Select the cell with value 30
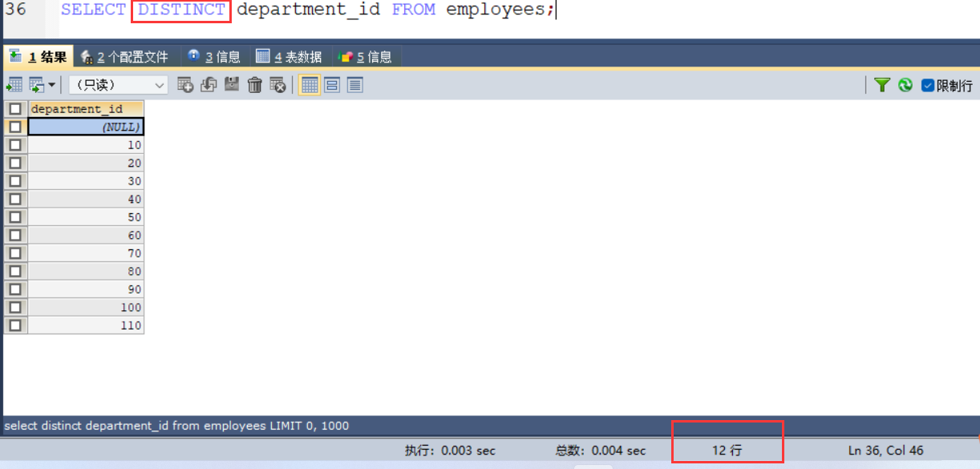Viewport: 980px width, 469px height. [x=86, y=181]
